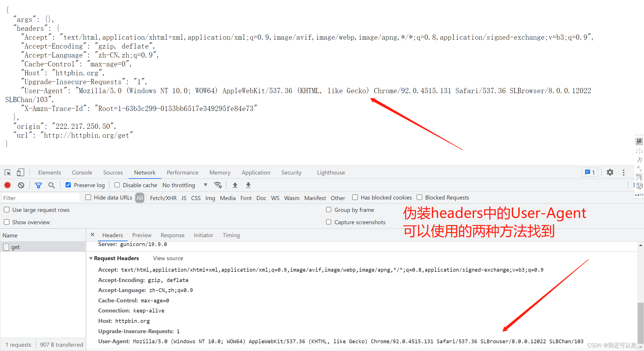Image resolution: width=644 pixels, height=351 pixels.
Task: Filter requests by Font
Action: [246, 198]
